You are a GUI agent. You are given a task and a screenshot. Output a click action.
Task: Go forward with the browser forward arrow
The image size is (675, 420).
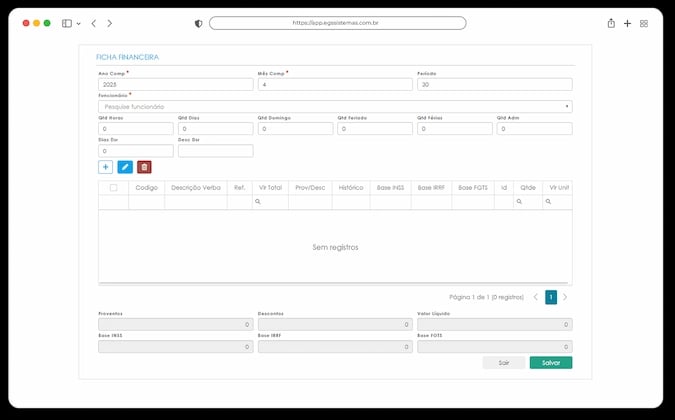(109, 23)
